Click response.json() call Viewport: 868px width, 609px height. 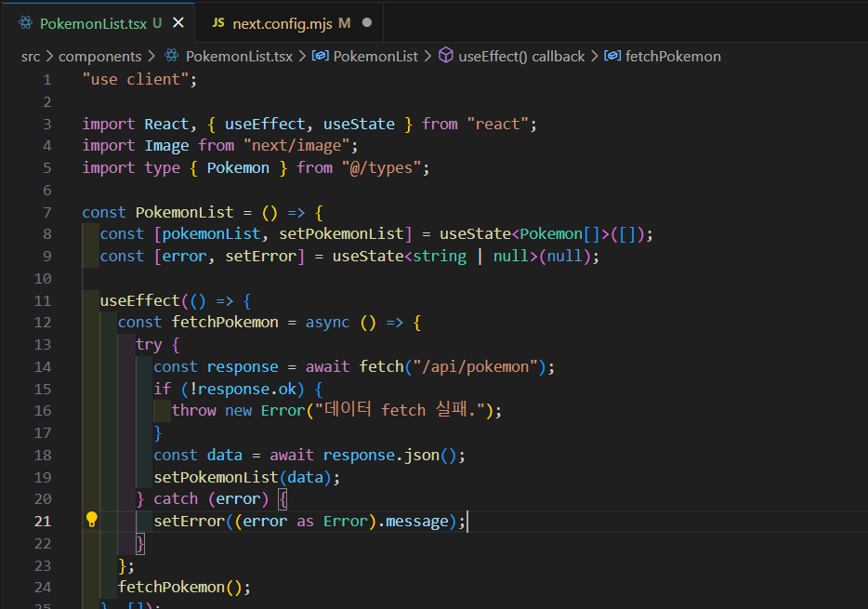pyautogui.click(x=389, y=455)
